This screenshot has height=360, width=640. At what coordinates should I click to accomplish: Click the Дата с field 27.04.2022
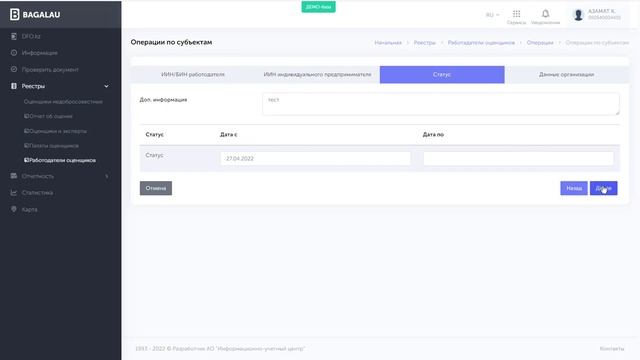coord(316,158)
